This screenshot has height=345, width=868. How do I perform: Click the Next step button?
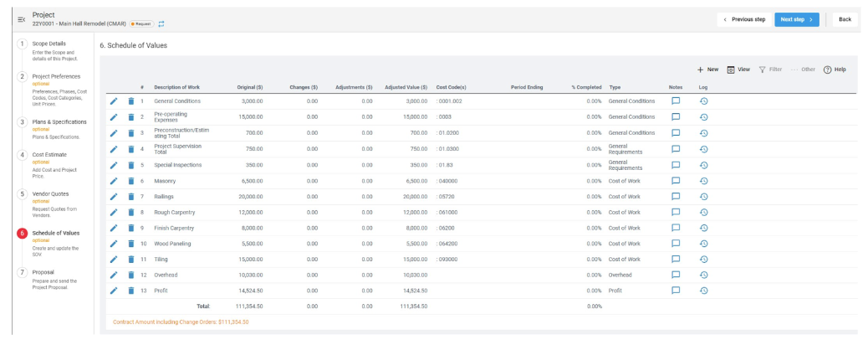[797, 19]
